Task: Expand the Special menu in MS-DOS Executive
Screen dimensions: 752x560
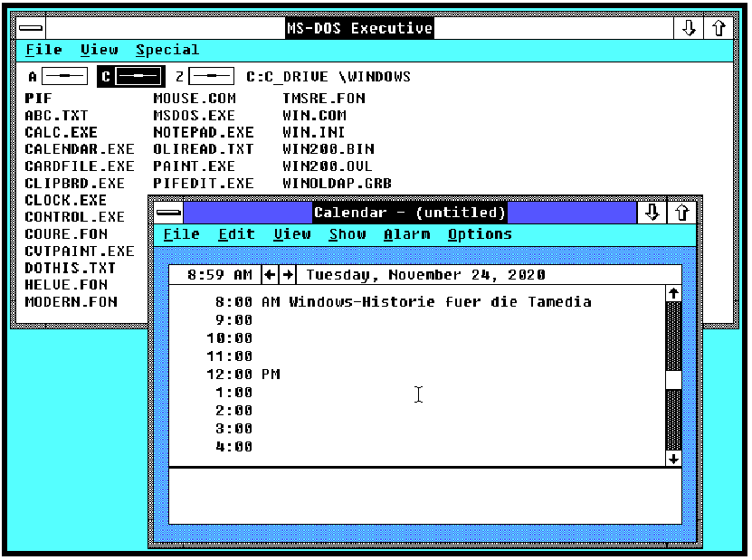Action: coord(167,51)
